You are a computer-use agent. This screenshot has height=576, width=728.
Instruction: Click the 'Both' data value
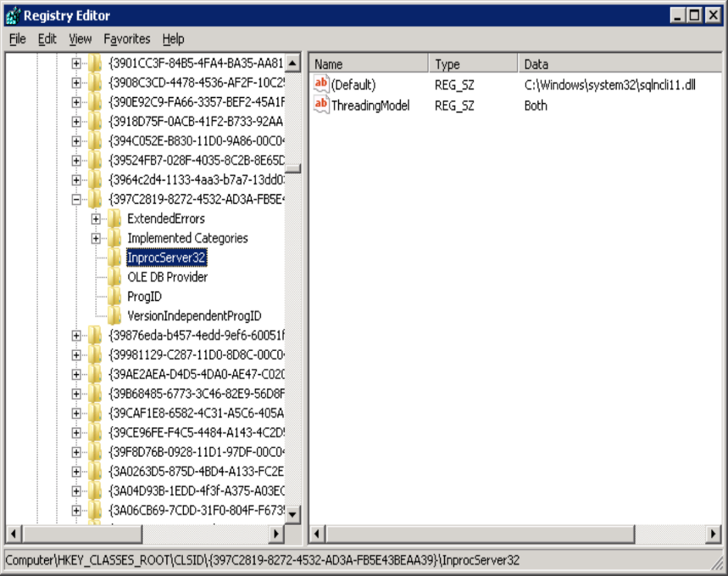[x=536, y=106]
